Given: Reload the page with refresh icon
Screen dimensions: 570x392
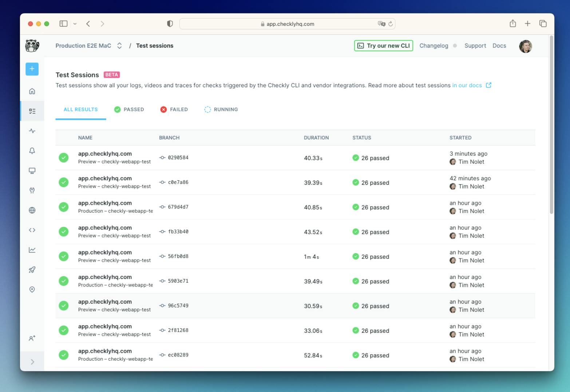Looking at the screenshot, I should (391, 24).
